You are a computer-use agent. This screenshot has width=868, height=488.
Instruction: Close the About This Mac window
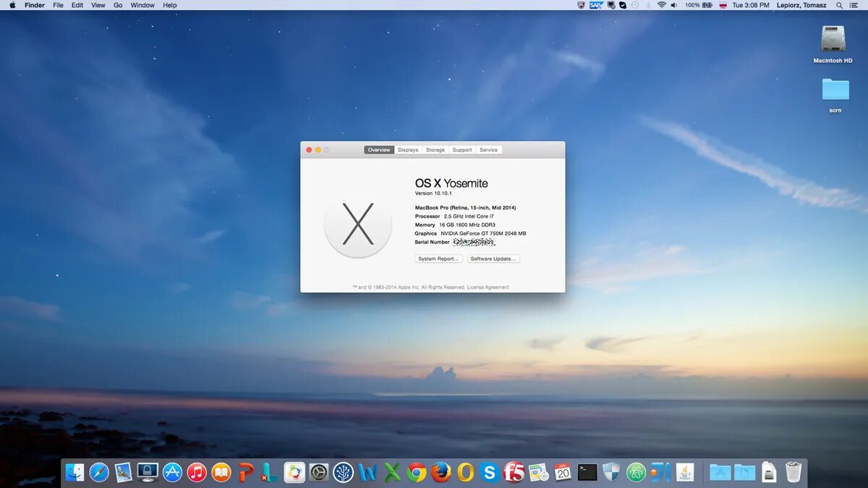(309, 150)
